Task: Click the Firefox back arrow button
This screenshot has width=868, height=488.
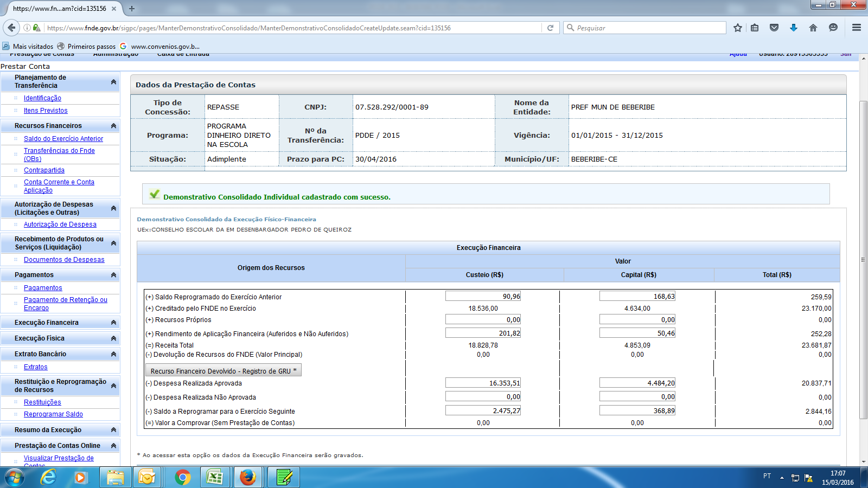Action: pos(11,28)
